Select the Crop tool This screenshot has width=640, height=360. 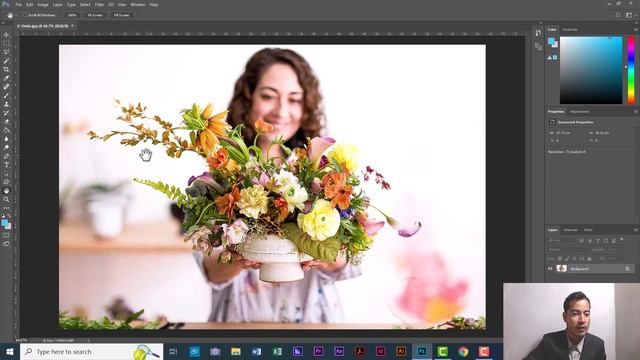tap(6, 69)
